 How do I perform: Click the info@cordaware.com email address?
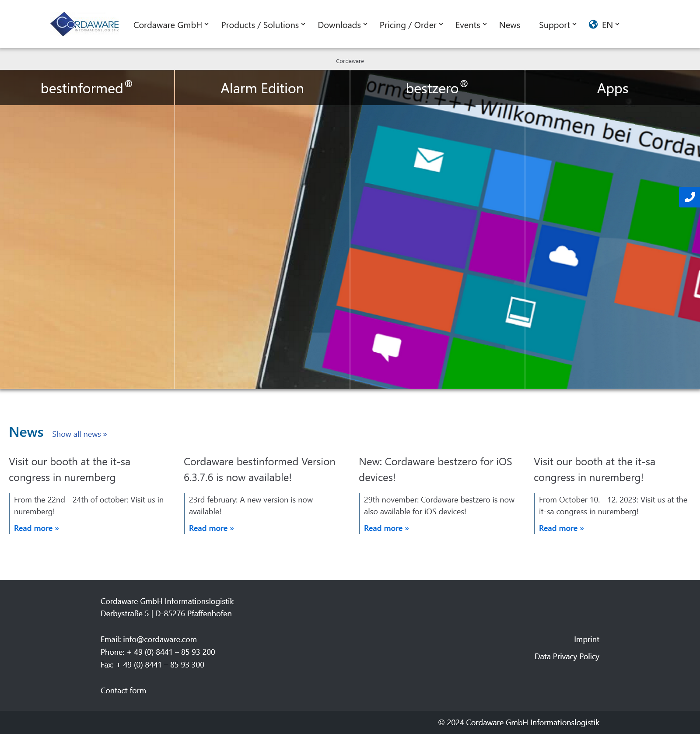(x=160, y=639)
